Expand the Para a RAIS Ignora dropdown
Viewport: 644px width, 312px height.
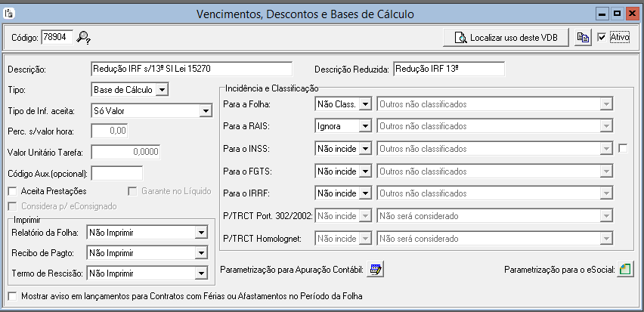point(366,126)
